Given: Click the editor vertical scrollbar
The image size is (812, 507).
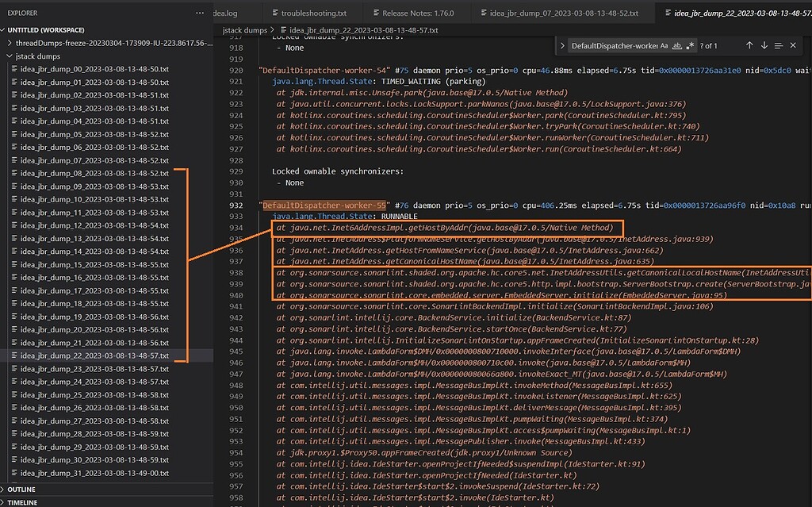Looking at the screenshot, I should point(808,238).
